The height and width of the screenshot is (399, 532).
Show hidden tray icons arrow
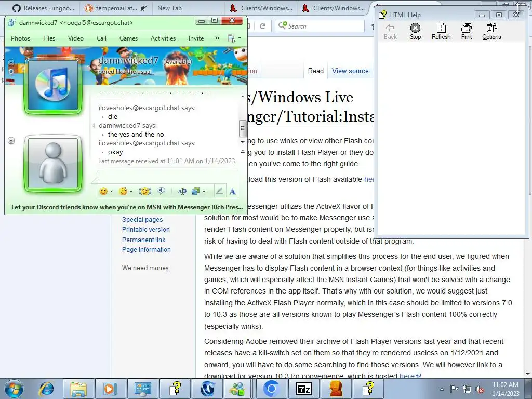click(442, 389)
